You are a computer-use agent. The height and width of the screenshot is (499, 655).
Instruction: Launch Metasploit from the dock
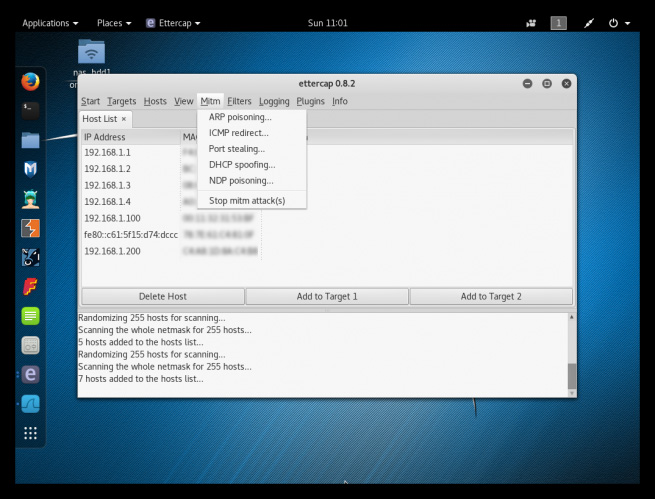pyautogui.click(x=30, y=169)
